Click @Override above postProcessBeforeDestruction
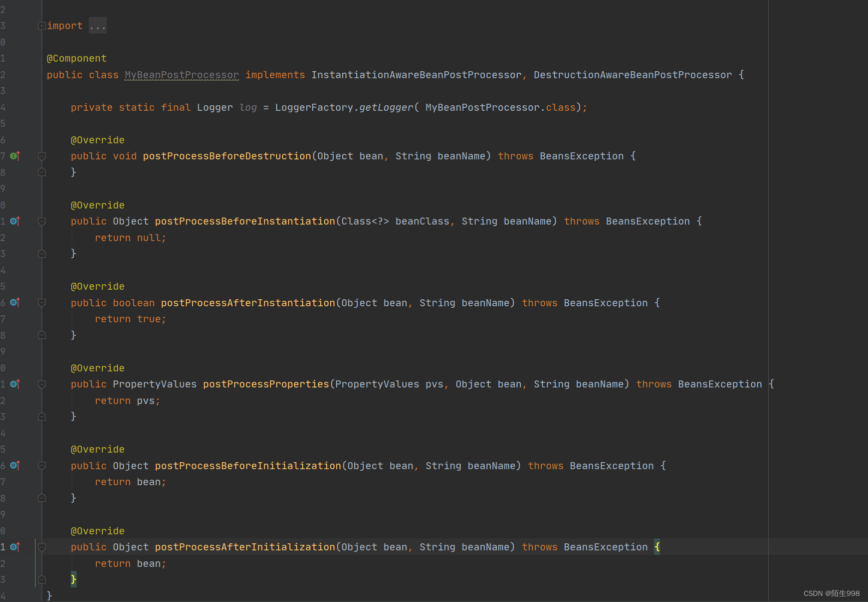 click(98, 140)
